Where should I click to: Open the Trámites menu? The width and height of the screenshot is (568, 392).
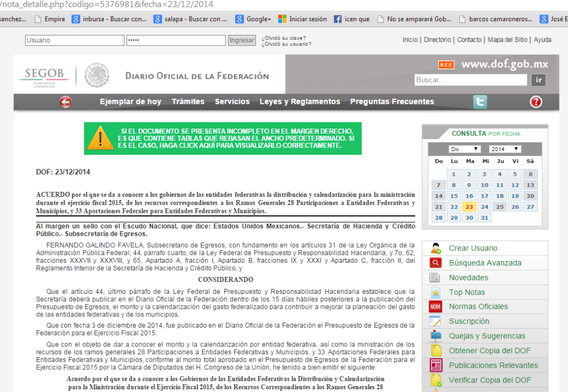pos(188,101)
